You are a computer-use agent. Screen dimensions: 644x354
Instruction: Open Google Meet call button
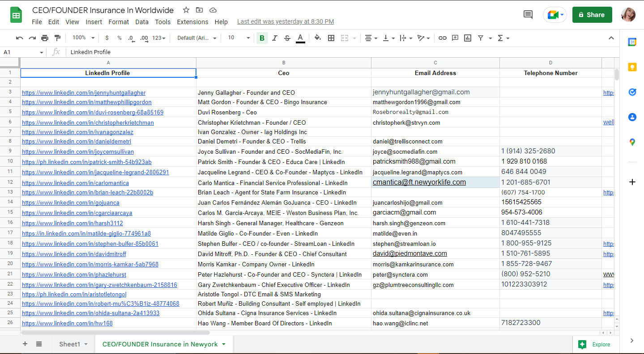pyautogui.click(x=555, y=15)
